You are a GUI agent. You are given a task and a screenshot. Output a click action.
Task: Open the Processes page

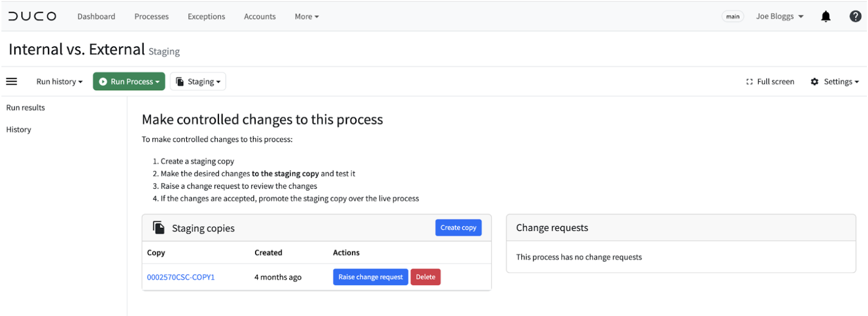152,16
